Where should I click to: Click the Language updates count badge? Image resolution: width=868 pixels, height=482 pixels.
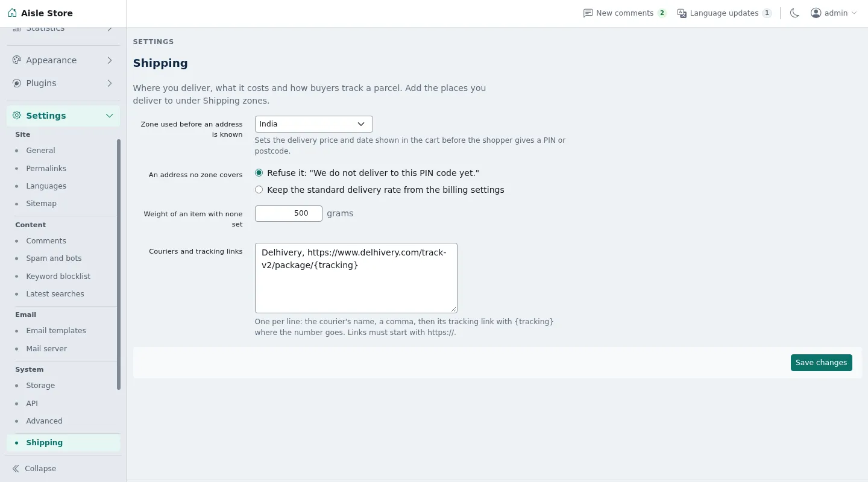767,13
